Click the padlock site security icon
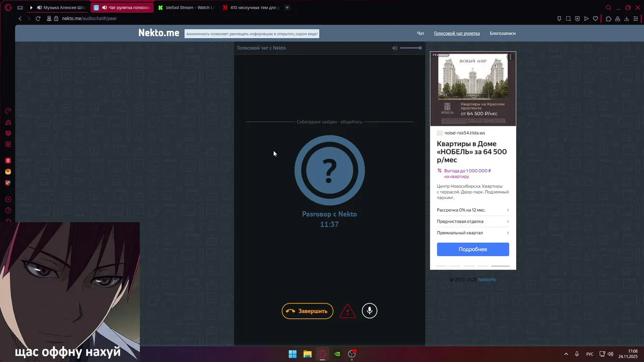 56,19
